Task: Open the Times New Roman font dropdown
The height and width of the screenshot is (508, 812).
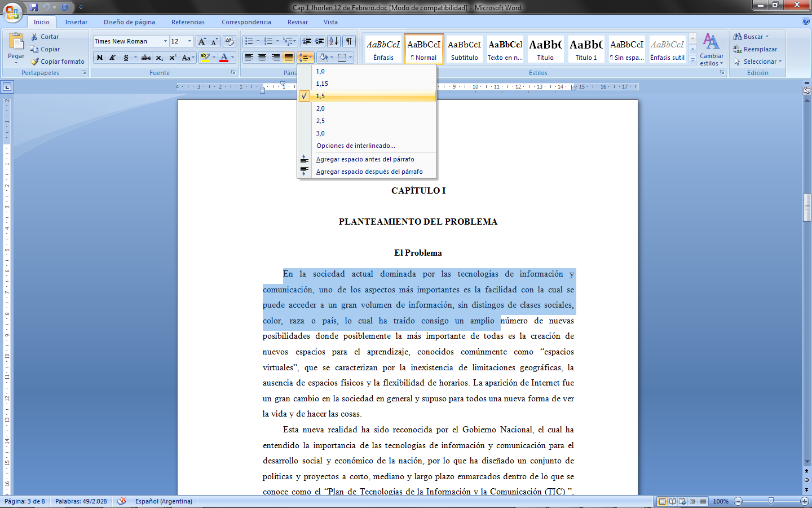Action: click(x=165, y=41)
